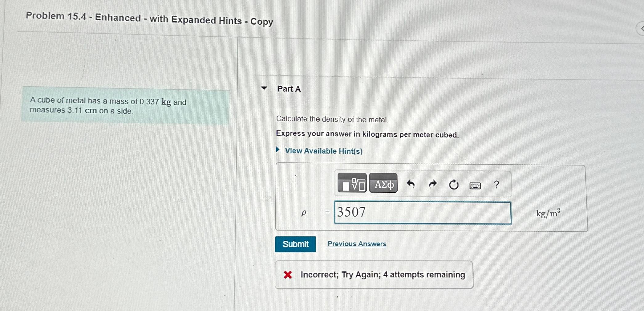644x311 pixels.
Task: Open the keyboard shortcuts icon
Action: pyautogui.click(x=475, y=185)
